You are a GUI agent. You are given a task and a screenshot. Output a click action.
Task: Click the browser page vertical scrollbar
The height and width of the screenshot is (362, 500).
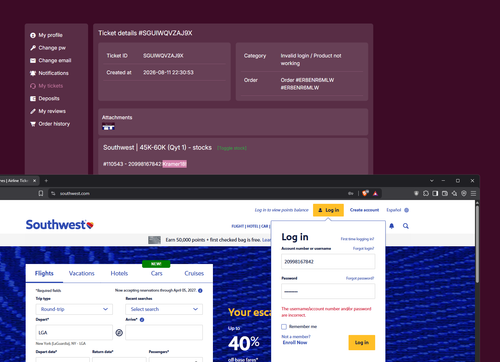pos(477,244)
